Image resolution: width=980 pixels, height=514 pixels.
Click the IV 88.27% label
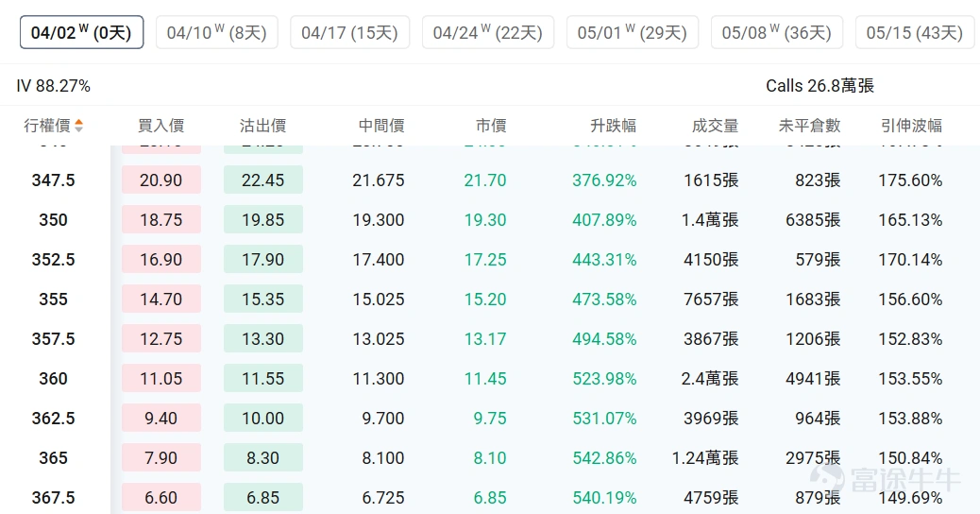pos(53,86)
